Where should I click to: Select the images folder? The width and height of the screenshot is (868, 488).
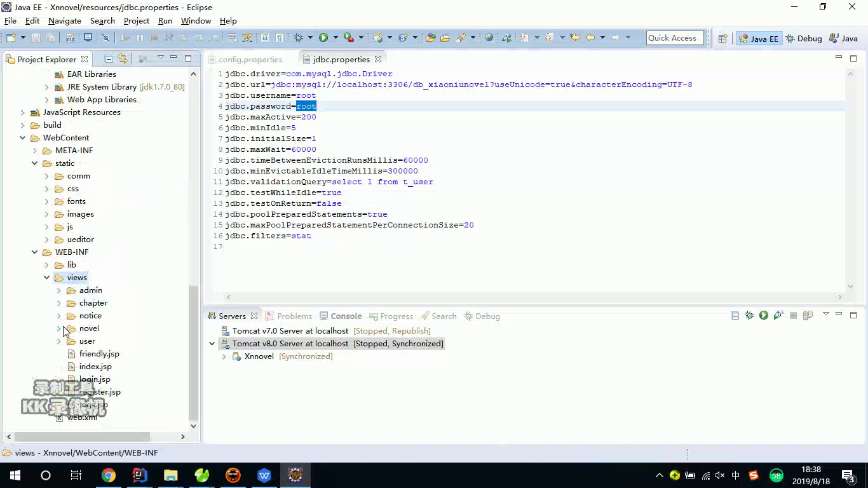(81, 214)
